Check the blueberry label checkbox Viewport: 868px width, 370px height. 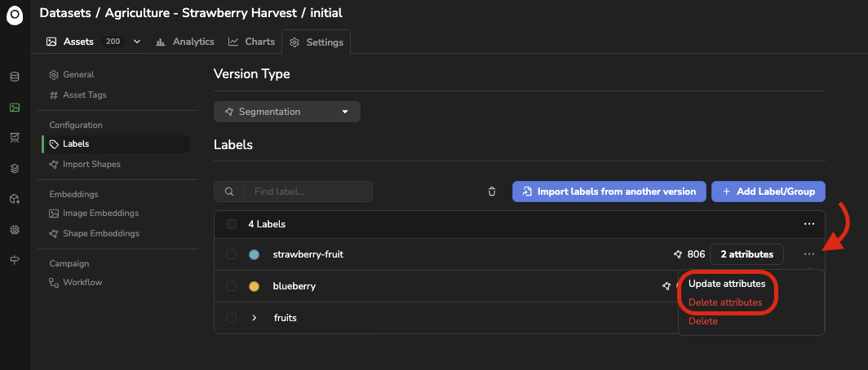[232, 286]
